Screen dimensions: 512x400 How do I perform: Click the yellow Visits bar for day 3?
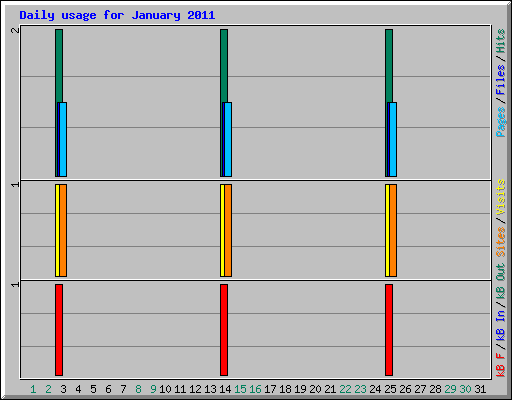pos(57,230)
